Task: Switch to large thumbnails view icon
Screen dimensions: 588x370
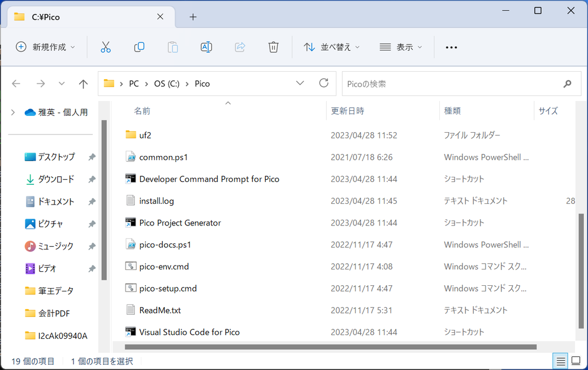Action: coord(576,361)
